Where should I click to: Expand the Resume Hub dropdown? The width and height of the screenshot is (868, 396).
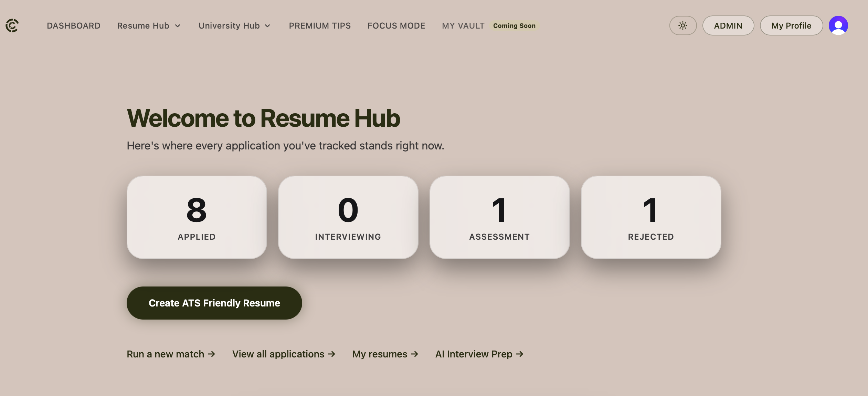pos(149,26)
